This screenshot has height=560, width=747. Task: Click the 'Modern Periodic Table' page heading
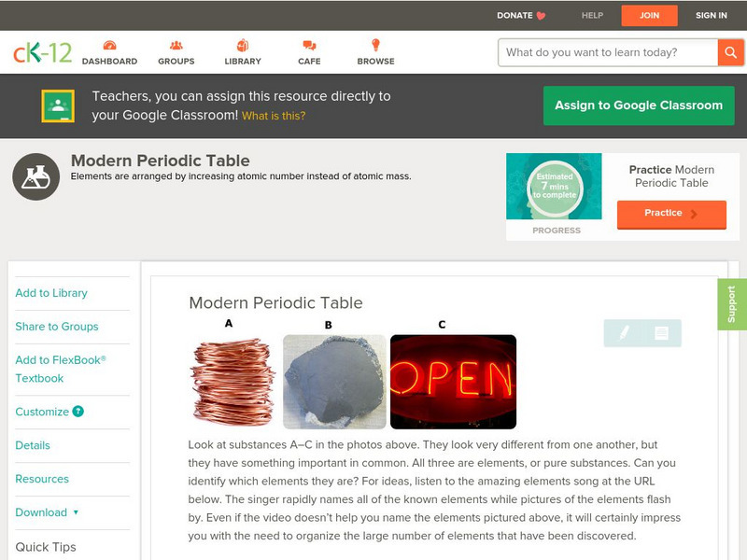(161, 161)
